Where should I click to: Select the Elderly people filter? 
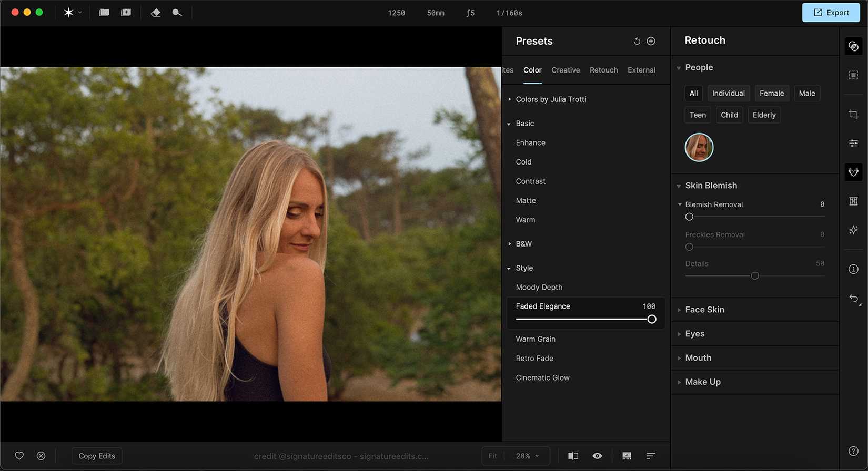pos(764,115)
